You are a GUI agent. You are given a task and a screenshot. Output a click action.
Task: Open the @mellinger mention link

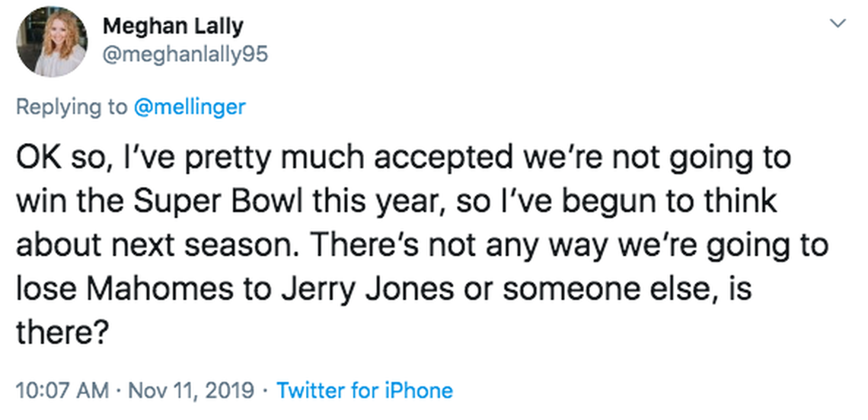[190, 107]
